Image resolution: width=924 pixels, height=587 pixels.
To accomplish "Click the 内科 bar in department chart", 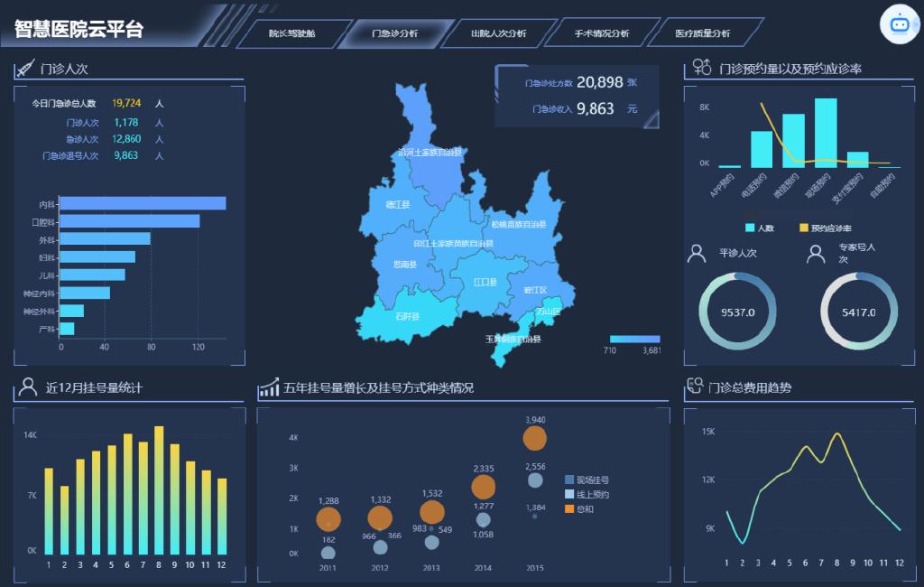I will [143, 204].
